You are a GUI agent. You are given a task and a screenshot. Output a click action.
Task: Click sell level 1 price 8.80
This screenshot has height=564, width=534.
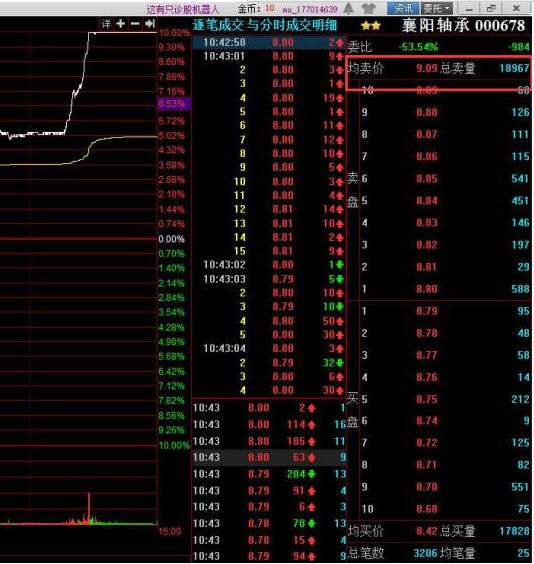[427, 289]
